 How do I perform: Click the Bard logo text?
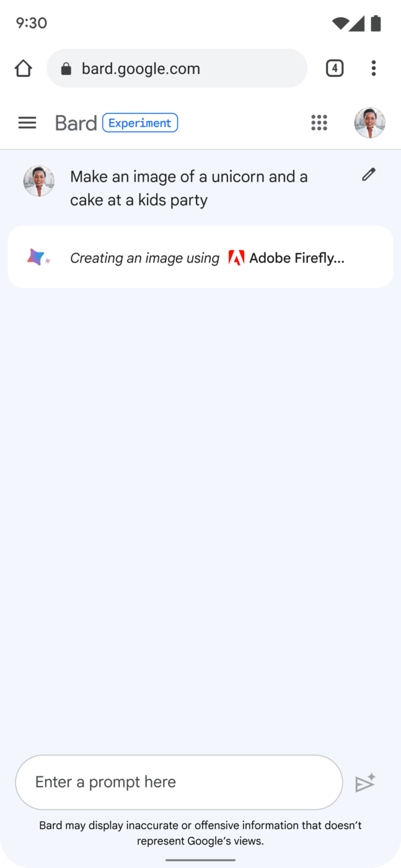76,123
